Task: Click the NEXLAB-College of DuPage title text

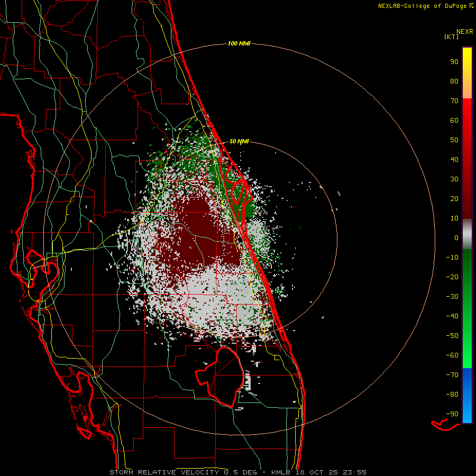Action: tap(423, 6)
